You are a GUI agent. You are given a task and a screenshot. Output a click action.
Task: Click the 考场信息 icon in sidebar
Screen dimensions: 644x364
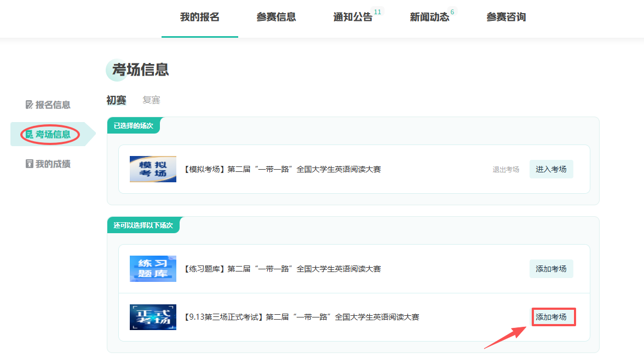point(30,134)
